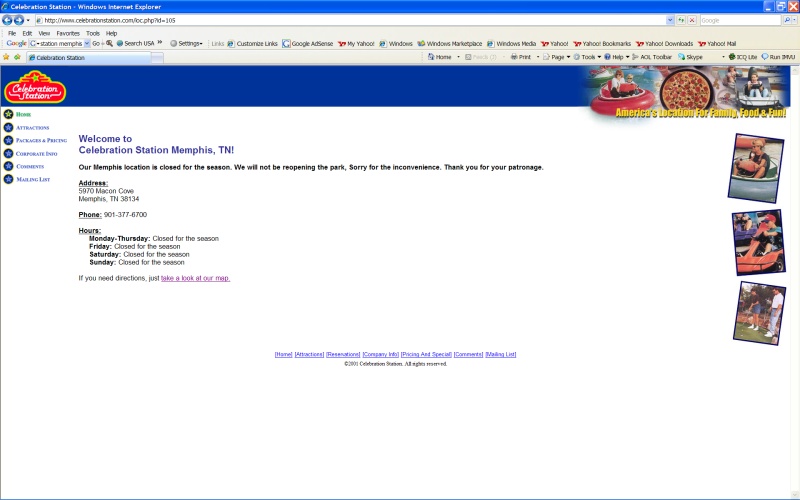Click the Celebration Station logo
The height and width of the screenshot is (500, 800).
[35, 87]
